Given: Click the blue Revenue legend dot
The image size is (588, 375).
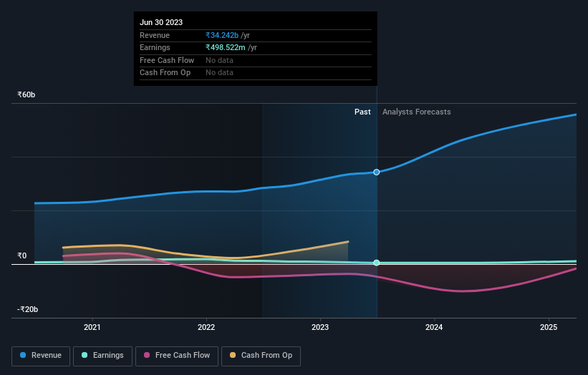Looking at the screenshot, I should pos(23,355).
